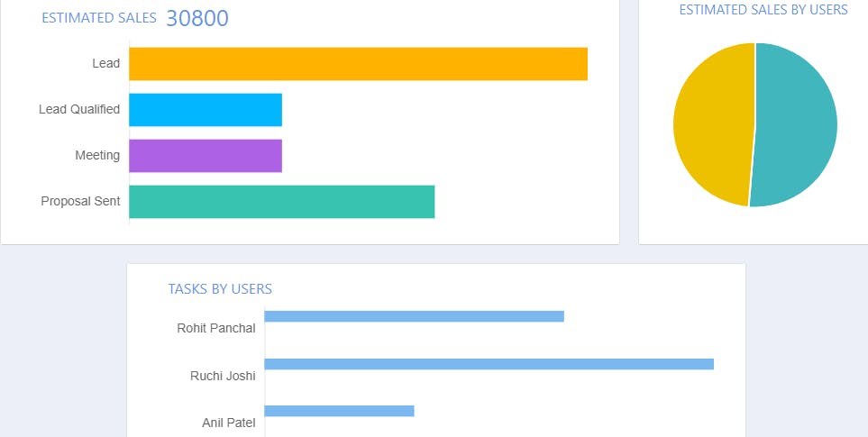Click the Meeting axis label

pyautogui.click(x=97, y=155)
